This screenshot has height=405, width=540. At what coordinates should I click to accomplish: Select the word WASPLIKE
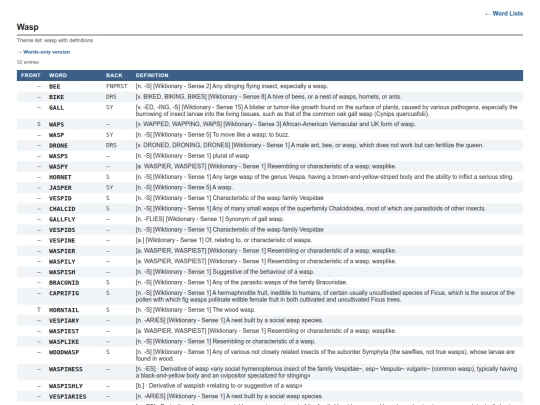click(64, 342)
